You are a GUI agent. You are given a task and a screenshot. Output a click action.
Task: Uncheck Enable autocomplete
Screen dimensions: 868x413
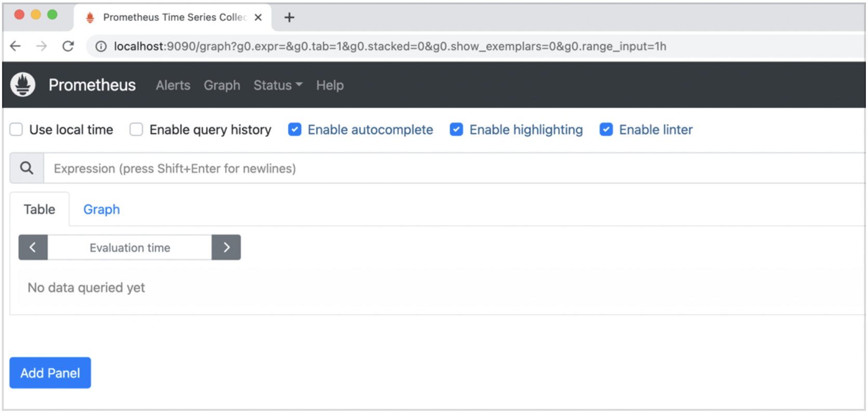point(295,130)
